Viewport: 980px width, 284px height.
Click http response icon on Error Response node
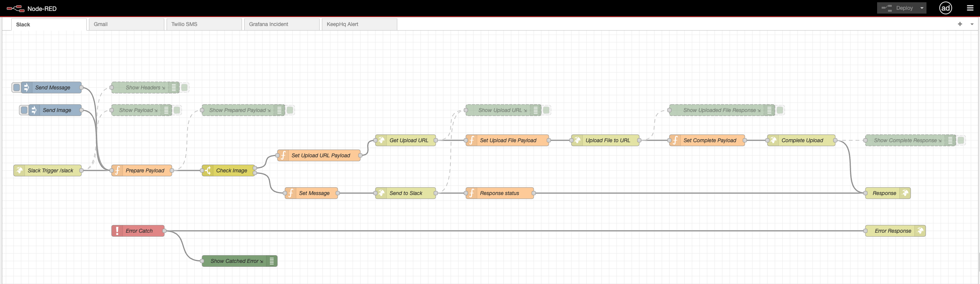920,231
